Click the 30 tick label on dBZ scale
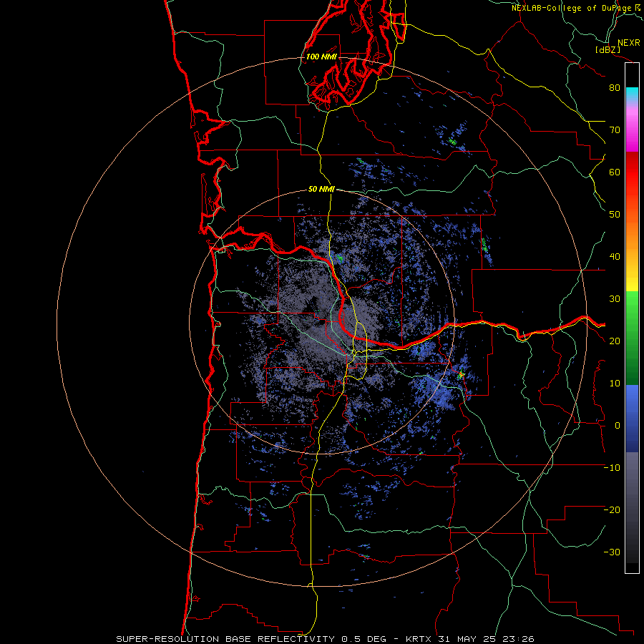 click(615, 299)
